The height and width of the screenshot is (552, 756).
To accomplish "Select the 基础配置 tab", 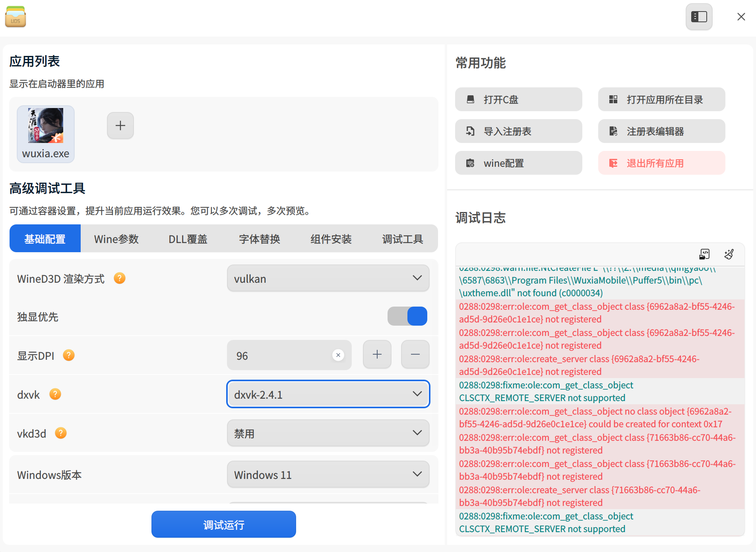I will pyautogui.click(x=45, y=239).
